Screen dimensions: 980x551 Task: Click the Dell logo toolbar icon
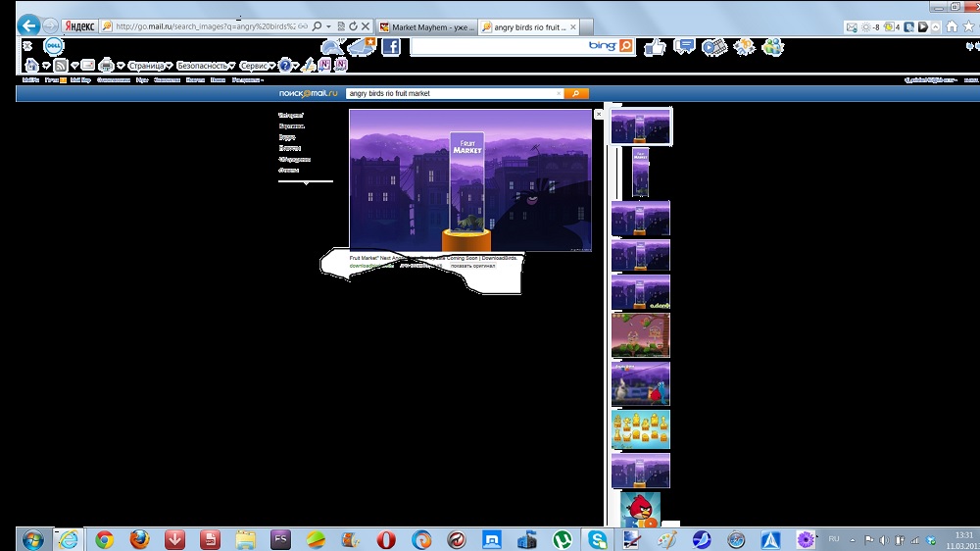pyautogui.click(x=54, y=46)
